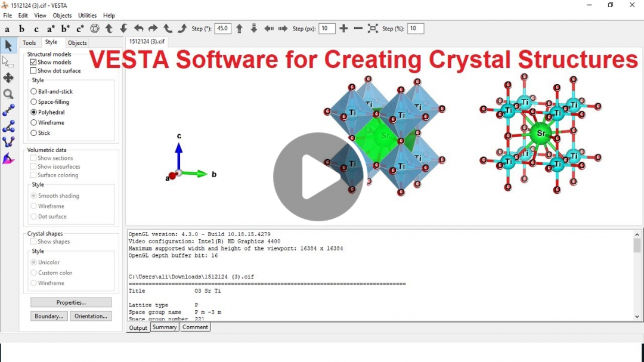644x362 pixels.
Task: Open the Help menu
Action: (x=109, y=16)
